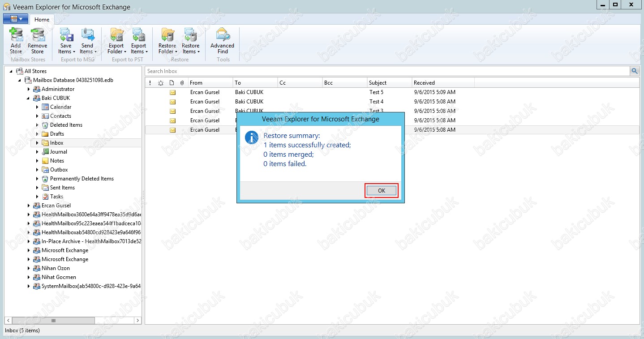
Task: Click the Mailbox Database store icon
Action: (x=28, y=80)
